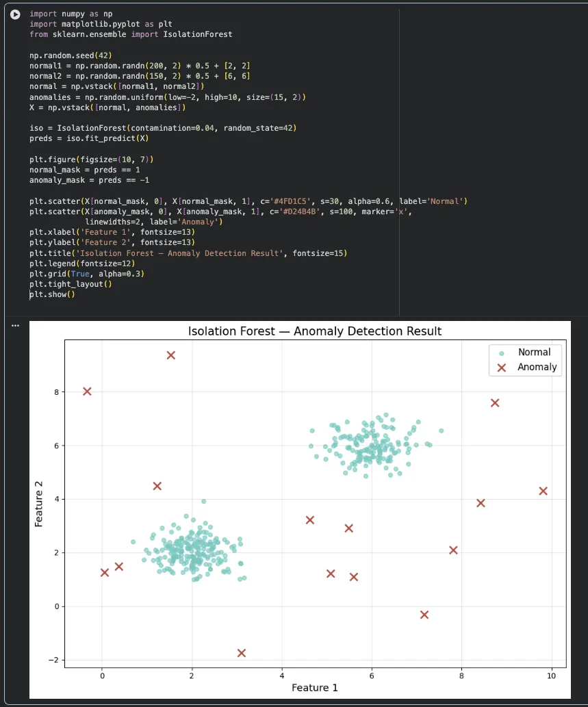This screenshot has width=588, height=707.
Task: Click the lowest anomaly X marker near -1.7
Action: click(242, 653)
